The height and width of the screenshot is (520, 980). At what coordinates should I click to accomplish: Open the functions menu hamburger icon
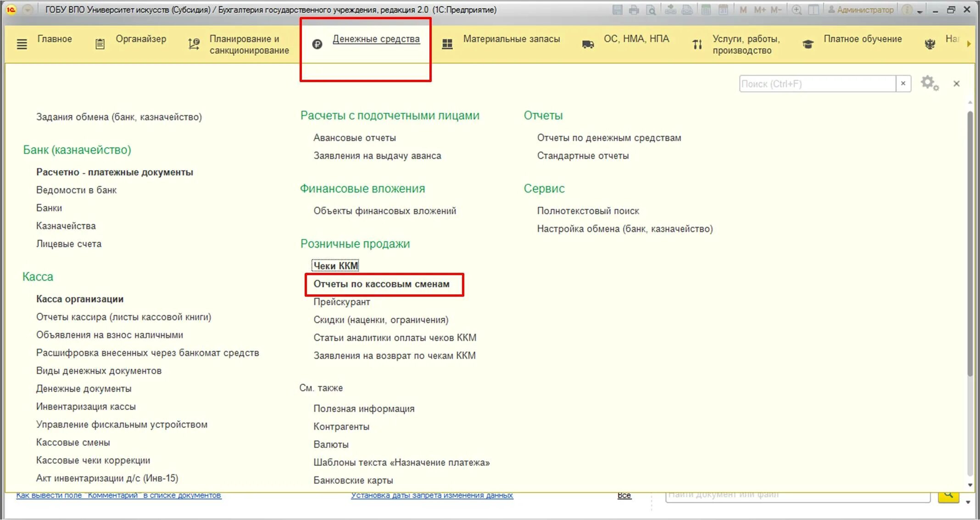(x=22, y=44)
